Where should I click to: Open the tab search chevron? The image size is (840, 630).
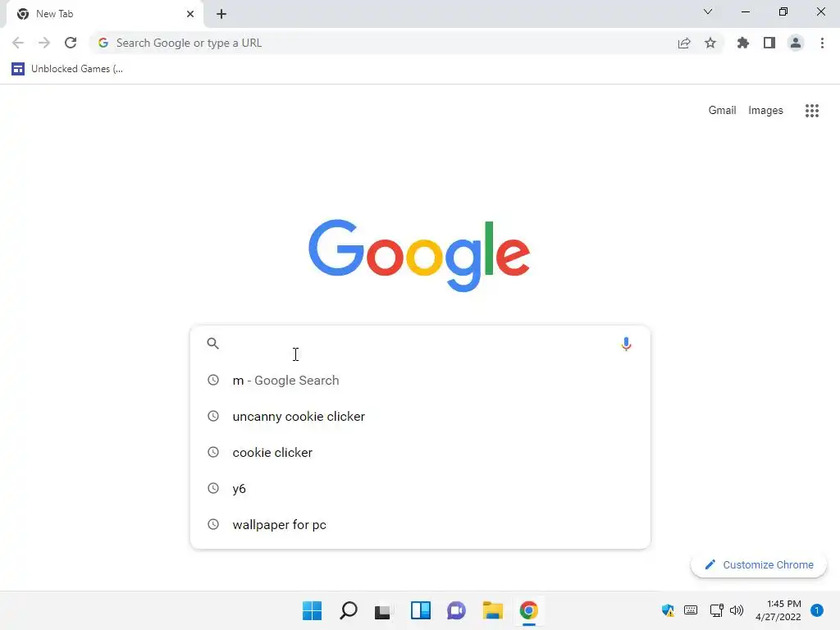tap(708, 11)
